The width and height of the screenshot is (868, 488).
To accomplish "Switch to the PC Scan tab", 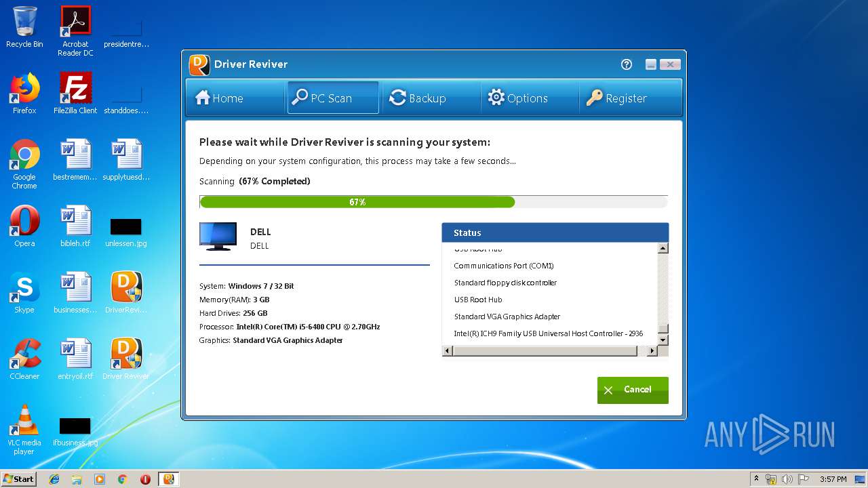I will click(333, 98).
